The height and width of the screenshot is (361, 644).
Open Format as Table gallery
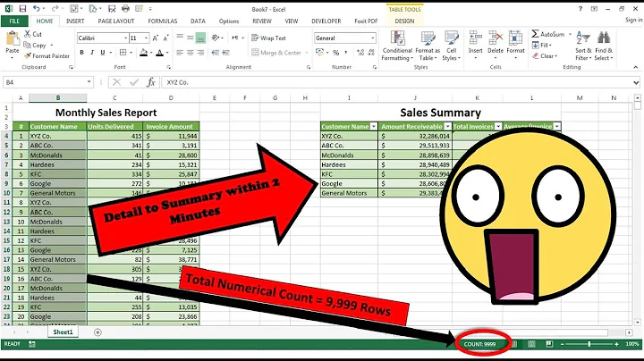(x=428, y=46)
